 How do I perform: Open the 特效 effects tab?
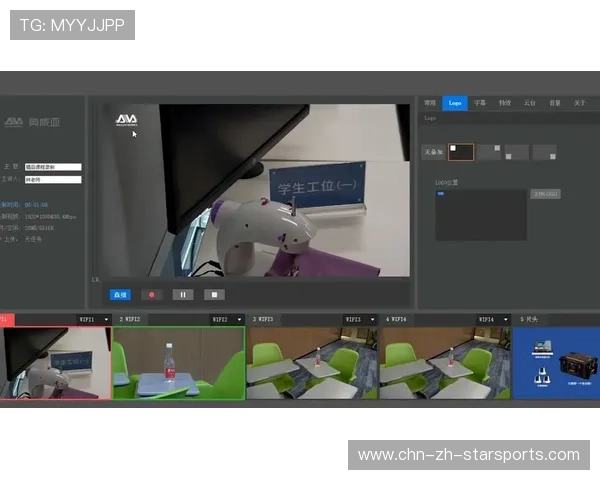[505, 103]
